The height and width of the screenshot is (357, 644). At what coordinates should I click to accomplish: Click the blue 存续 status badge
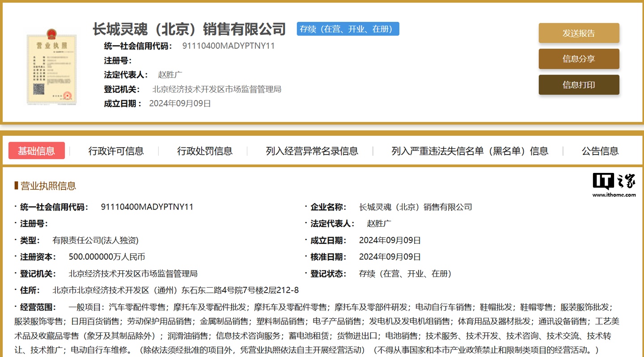tap(348, 29)
